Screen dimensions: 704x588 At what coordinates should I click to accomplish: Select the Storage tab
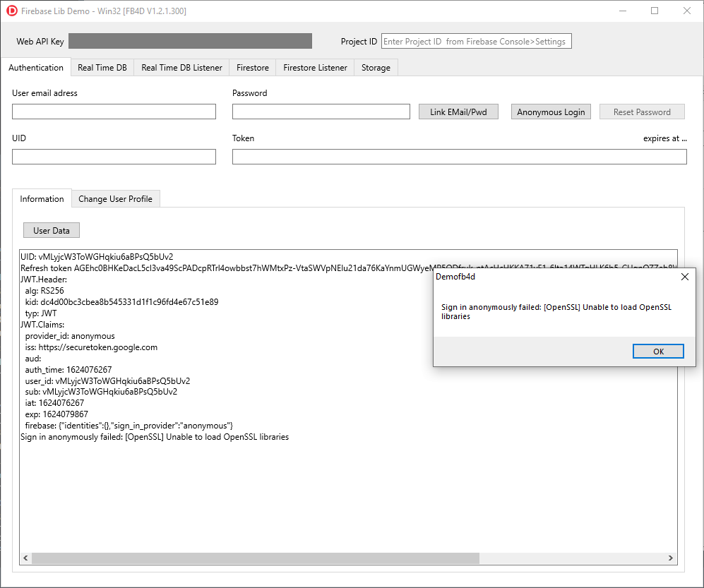click(376, 68)
